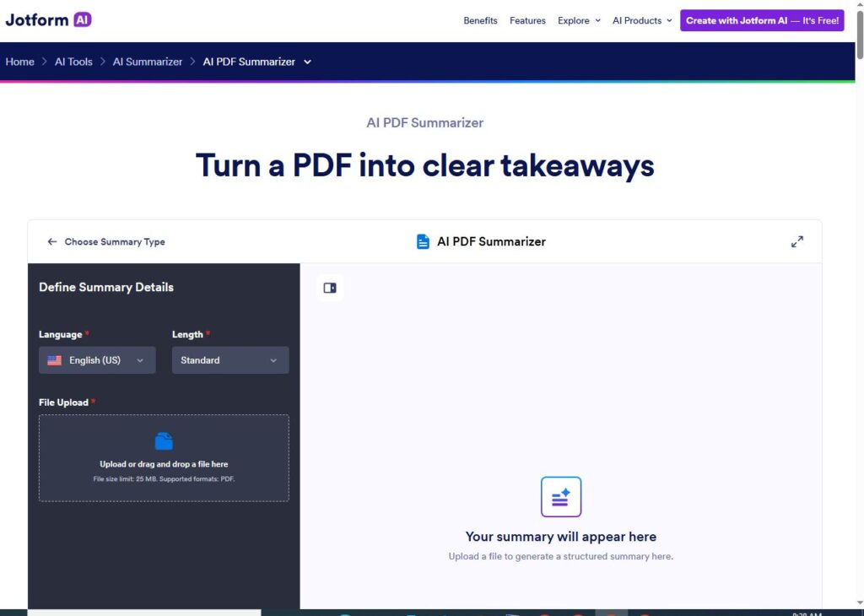Screen dimensions: 864x616
Task: Open the AI Summarizer breadcrumb
Action: pos(147,62)
